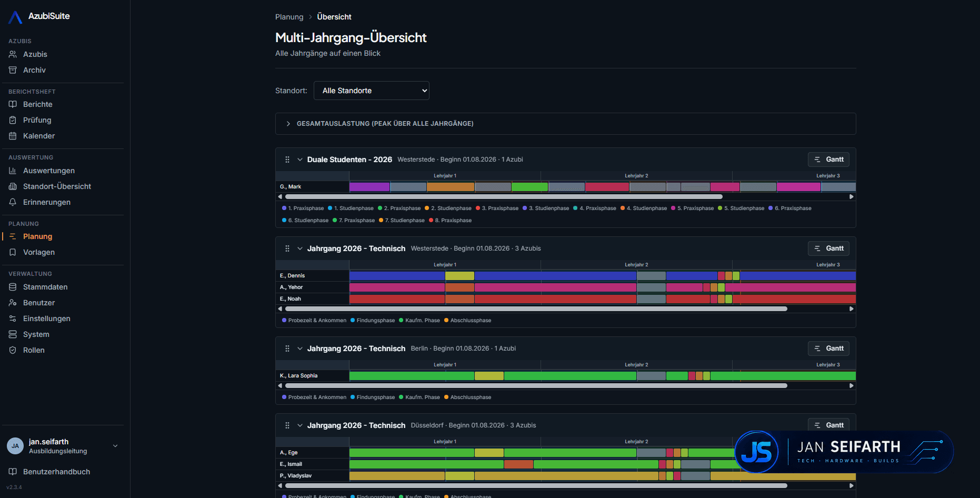
Task: Click the Benutzerhandbuch book icon
Action: [13, 472]
